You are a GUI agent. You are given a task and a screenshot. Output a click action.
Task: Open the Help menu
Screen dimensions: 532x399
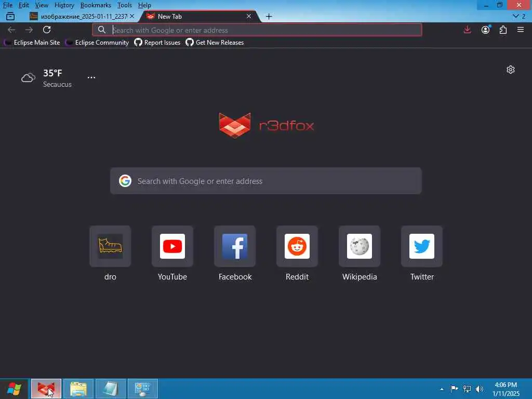point(144,5)
